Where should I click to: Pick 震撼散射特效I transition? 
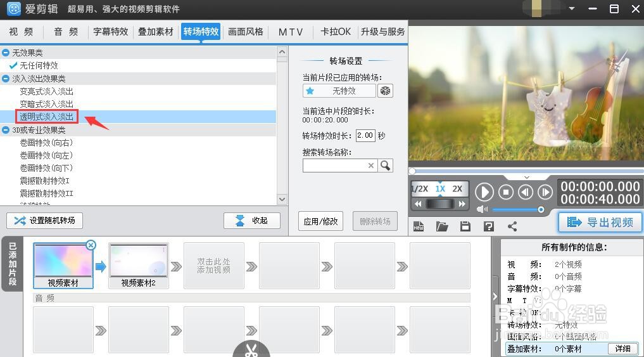coord(45,181)
